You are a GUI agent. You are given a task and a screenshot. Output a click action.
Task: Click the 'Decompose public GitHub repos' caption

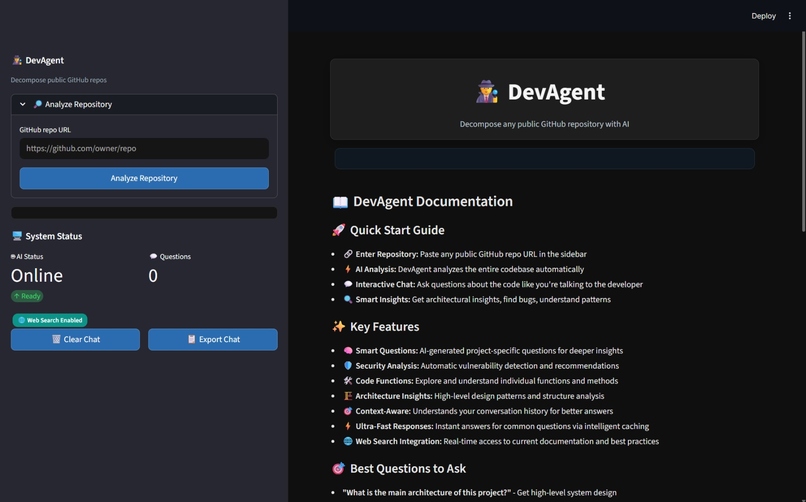pyautogui.click(x=59, y=80)
